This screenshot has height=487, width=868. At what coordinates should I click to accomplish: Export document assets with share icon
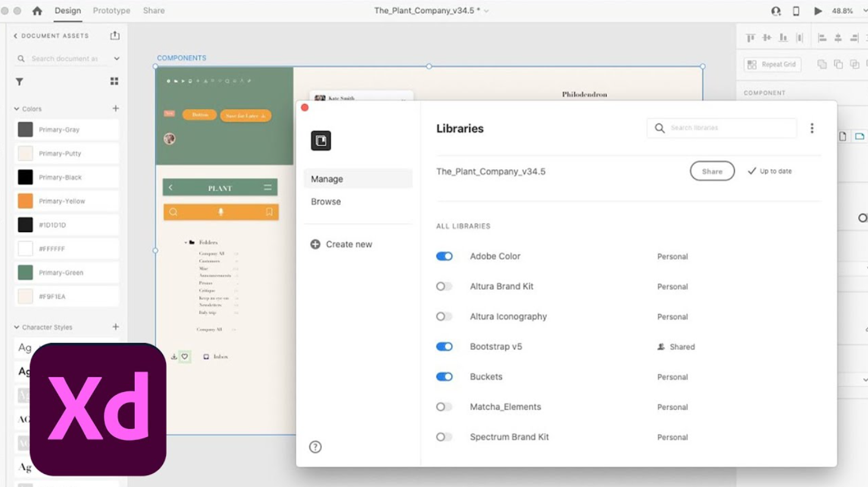(115, 36)
